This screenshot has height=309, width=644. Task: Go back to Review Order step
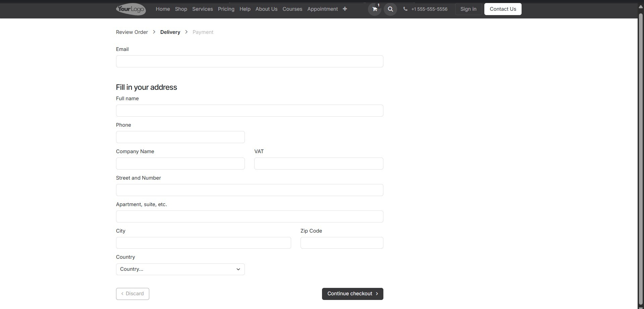click(131, 32)
